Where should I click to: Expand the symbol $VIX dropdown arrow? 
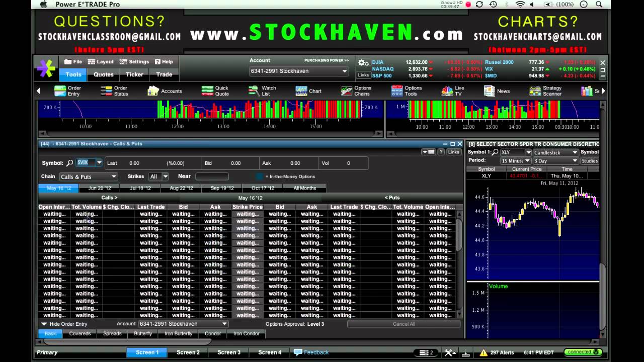click(99, 163)
